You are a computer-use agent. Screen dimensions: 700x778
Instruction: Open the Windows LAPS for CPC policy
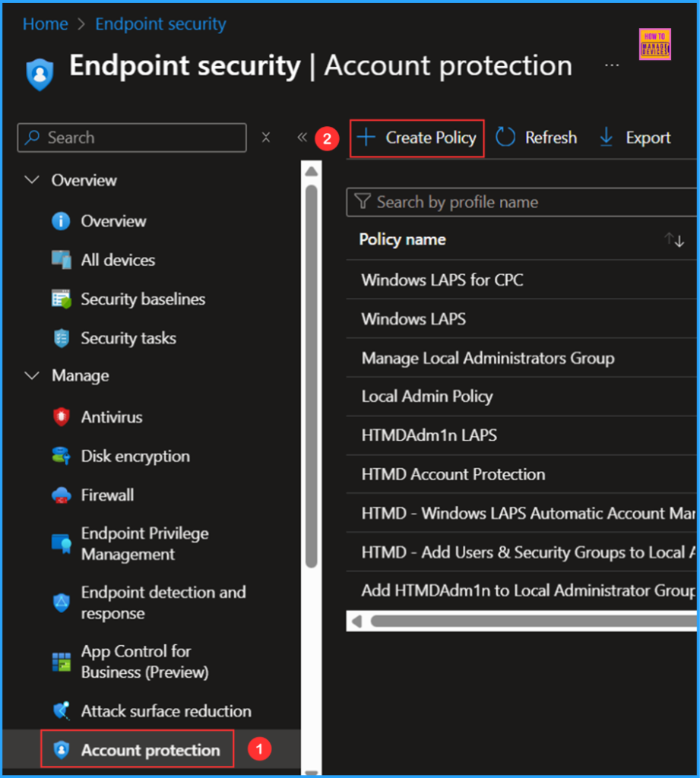(442, 280)
